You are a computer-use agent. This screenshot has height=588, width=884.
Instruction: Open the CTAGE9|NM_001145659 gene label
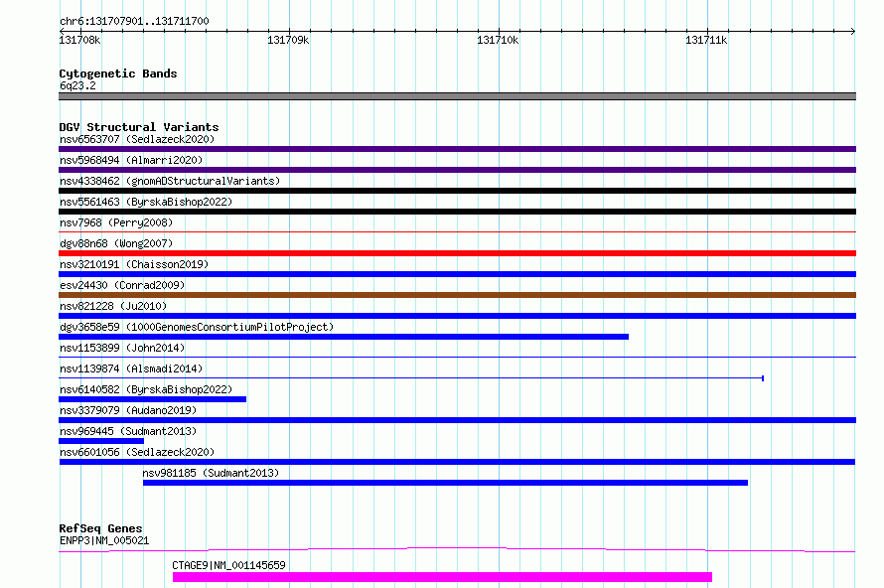click(228, 565)
